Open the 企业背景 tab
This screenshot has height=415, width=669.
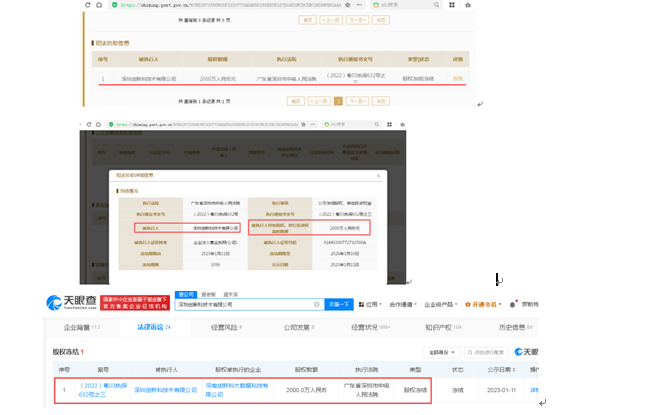pyautogui.click(x=81, y=327)
